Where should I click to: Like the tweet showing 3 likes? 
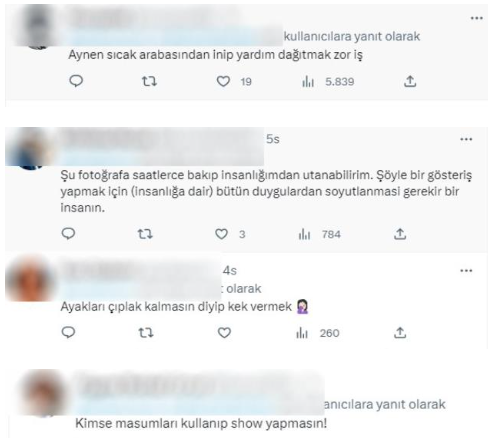[x=222, y=234]
